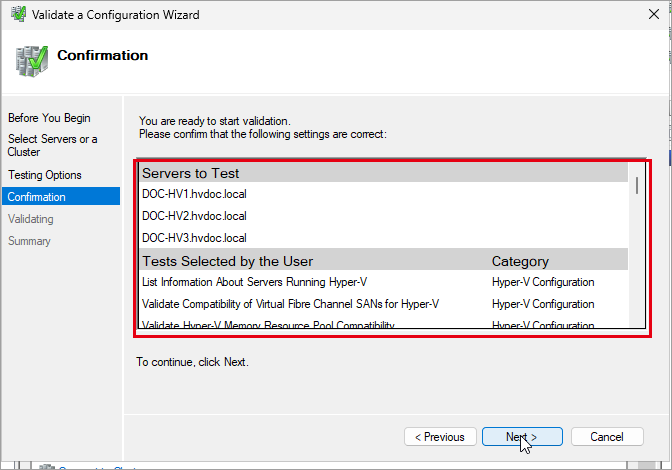Viewport: 672px width, 470px height.
Task: Click the Category column header
Action: coord(520,261)
